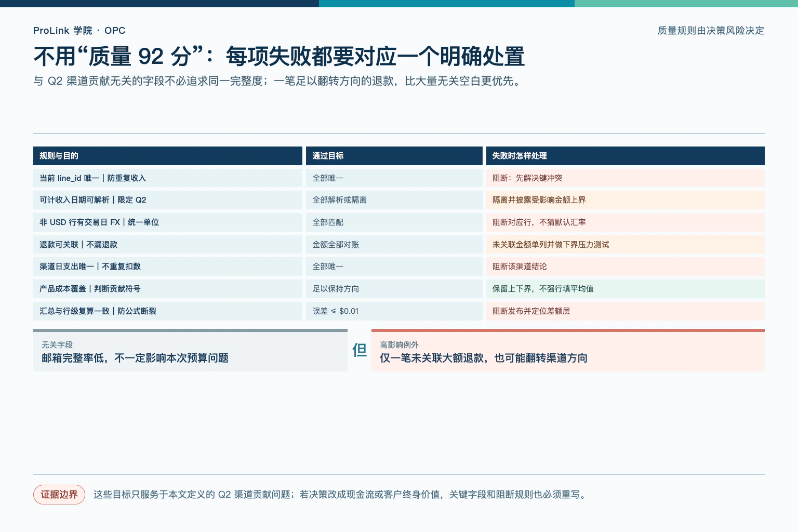798x532 pixels.
Task: Select cell '渠道日支出唯一 | 不重复扣数'
Action: [x=168, y=267]
